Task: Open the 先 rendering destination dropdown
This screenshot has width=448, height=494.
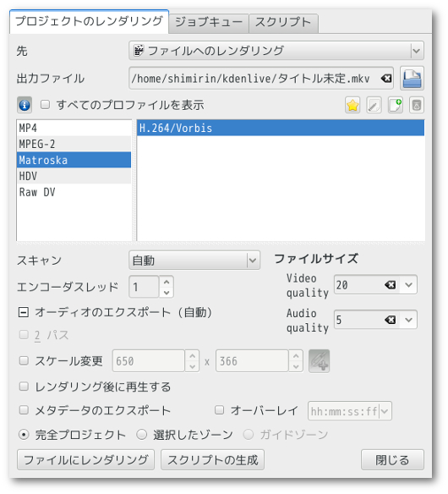Action: (276, 51)
